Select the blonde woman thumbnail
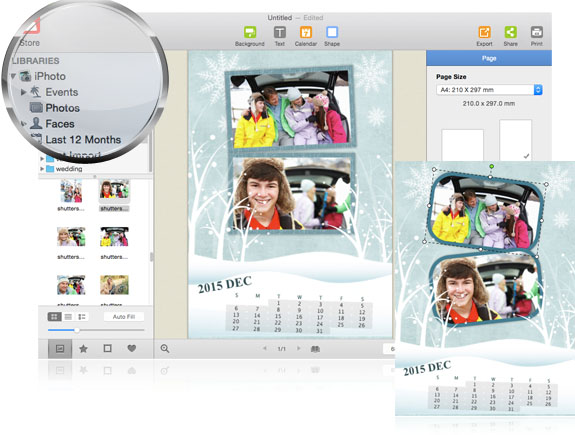This screenshot has width=575, height=435. (71, 237)
